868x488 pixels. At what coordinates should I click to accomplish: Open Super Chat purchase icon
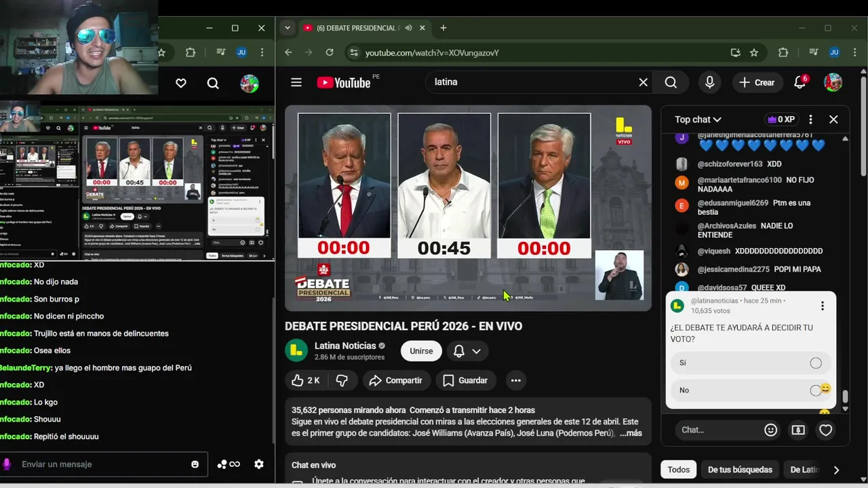coord(798,430)
